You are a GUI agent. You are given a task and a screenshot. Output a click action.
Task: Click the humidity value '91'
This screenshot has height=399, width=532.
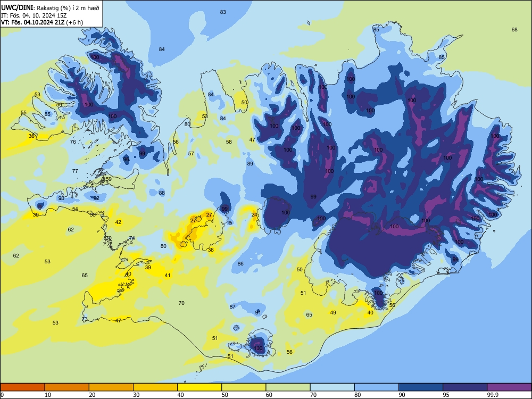(x=258, y=312)
